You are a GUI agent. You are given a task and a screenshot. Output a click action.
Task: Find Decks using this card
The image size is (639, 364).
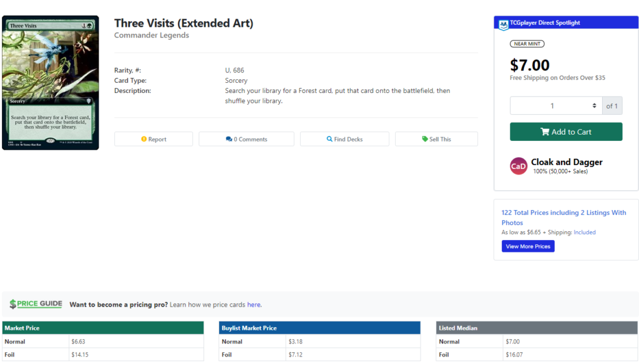[x=344, y=139]
